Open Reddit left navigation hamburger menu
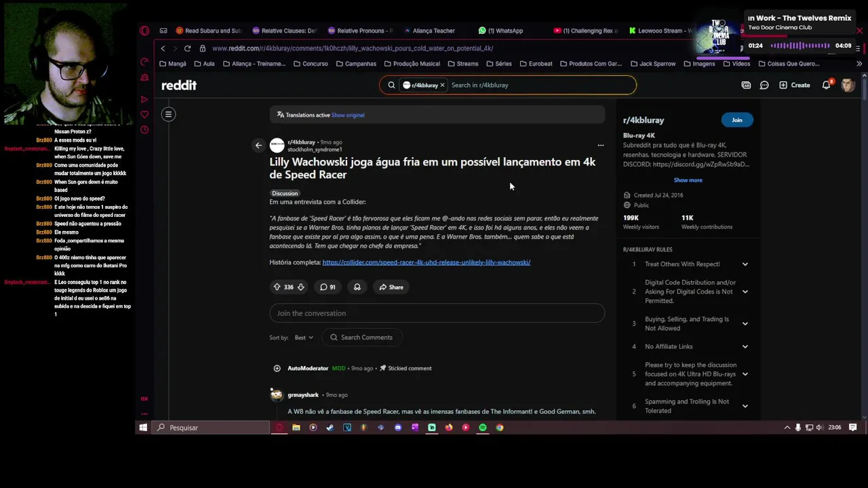This screenshot has height=488, width=868. 168,114
